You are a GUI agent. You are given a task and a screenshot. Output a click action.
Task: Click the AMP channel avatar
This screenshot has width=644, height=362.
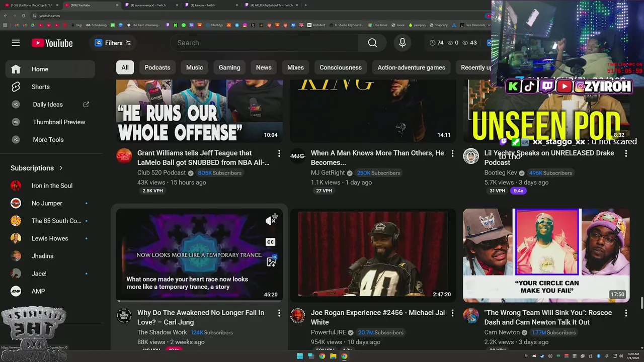pyautogui.click(x=16, y=291)
